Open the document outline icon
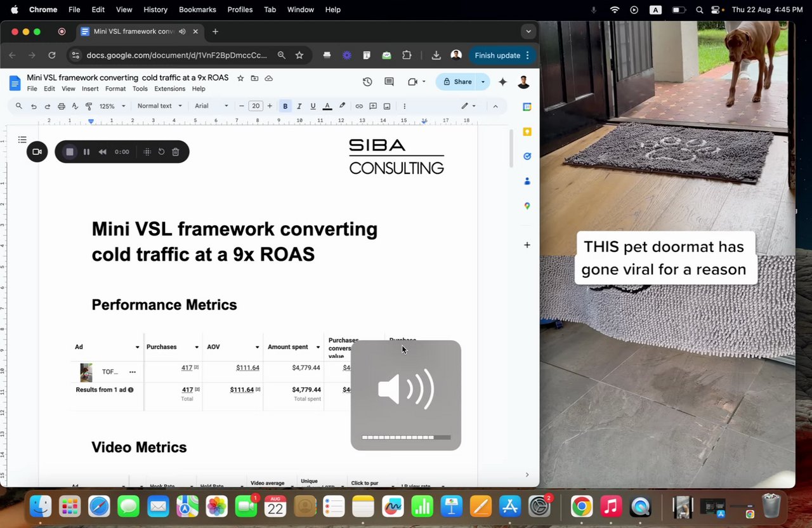 pos(22,140)
